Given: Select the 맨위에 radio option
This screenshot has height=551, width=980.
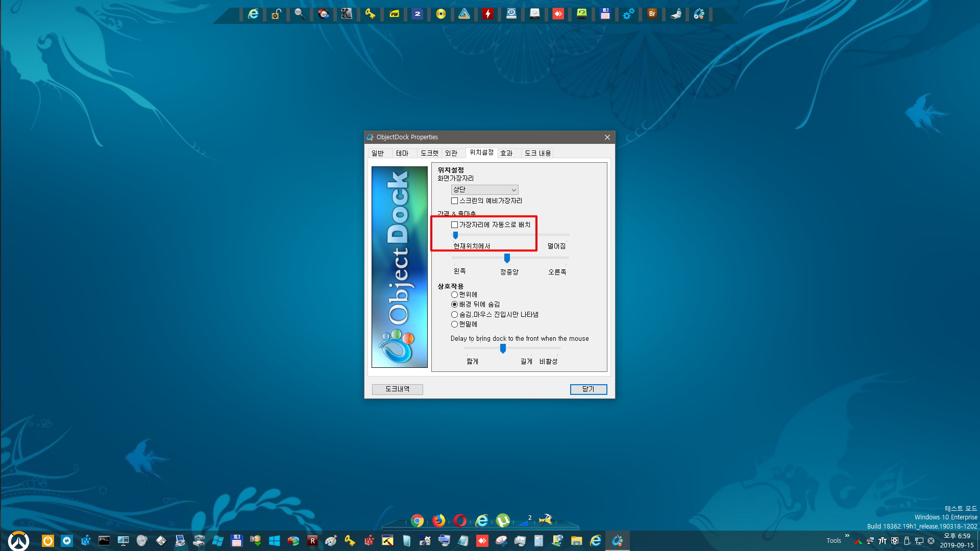Looking at the screenshot, I should click(x=454, y=295).
